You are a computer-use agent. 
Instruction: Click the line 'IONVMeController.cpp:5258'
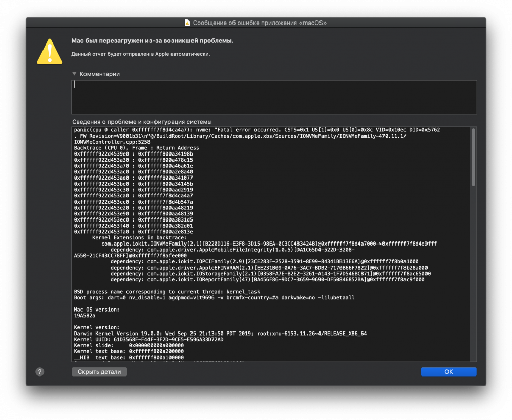coord(112,142)
